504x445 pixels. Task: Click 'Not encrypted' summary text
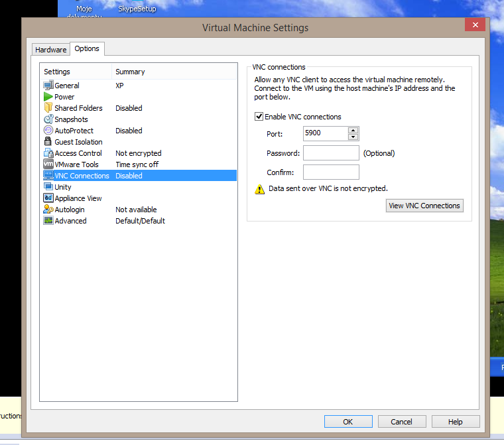point(139,153)
